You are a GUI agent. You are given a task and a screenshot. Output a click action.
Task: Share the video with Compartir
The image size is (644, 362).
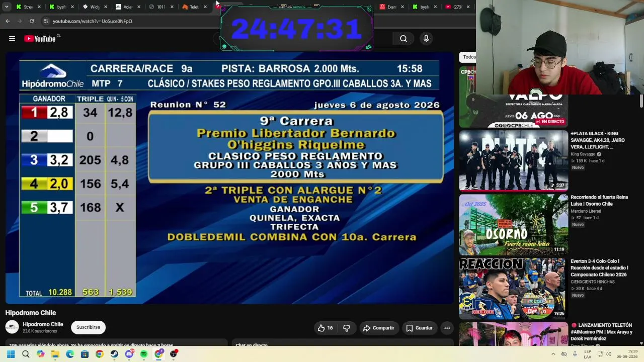pyautogui.click(x=379, y=328)
